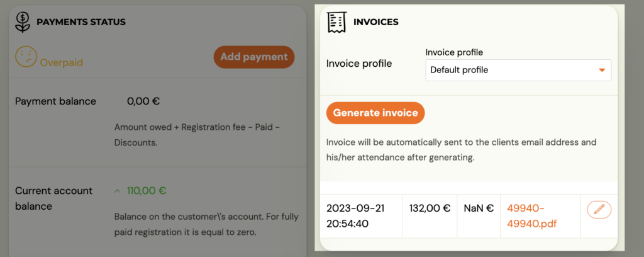The height and width of the screenshot is (257, 644).
Task: Click the 110,00 € current account balance
Action: tap(146, 191)
